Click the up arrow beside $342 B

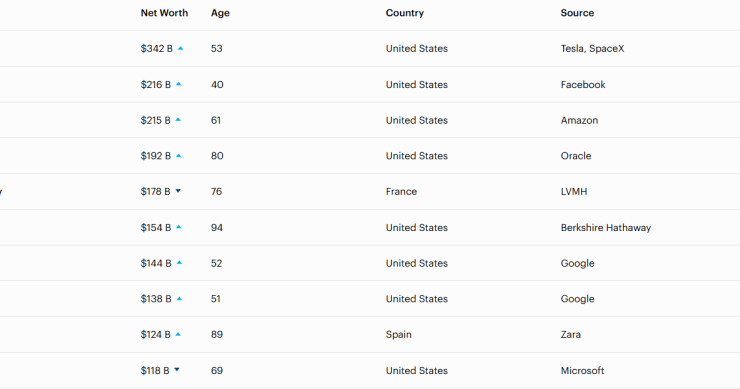pos(180,48)
